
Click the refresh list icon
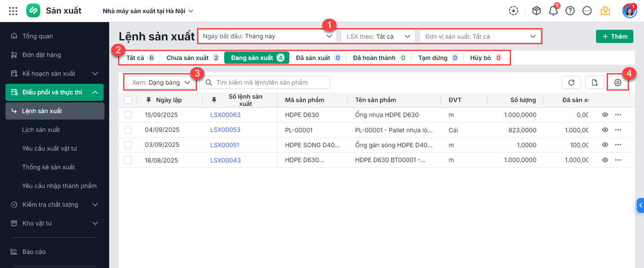click(571, 83)
